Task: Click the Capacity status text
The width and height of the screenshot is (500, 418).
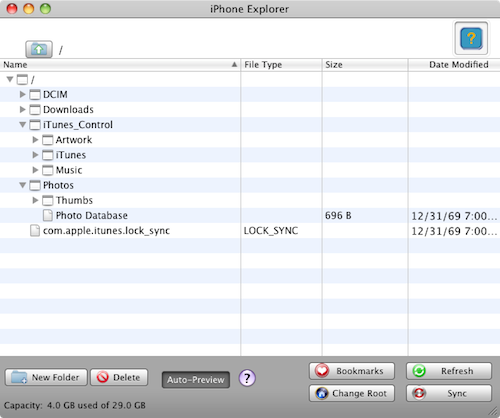Action: (x=75, y=406)
